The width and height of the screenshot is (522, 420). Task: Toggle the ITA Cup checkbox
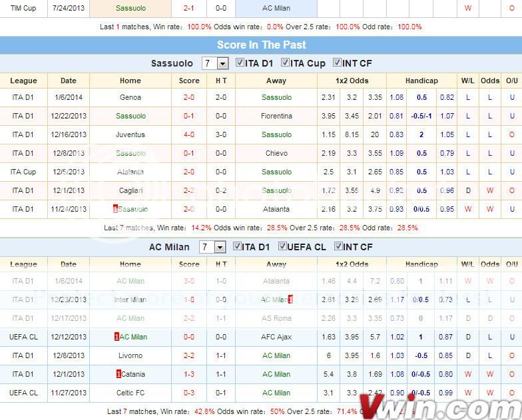[285, 63]
